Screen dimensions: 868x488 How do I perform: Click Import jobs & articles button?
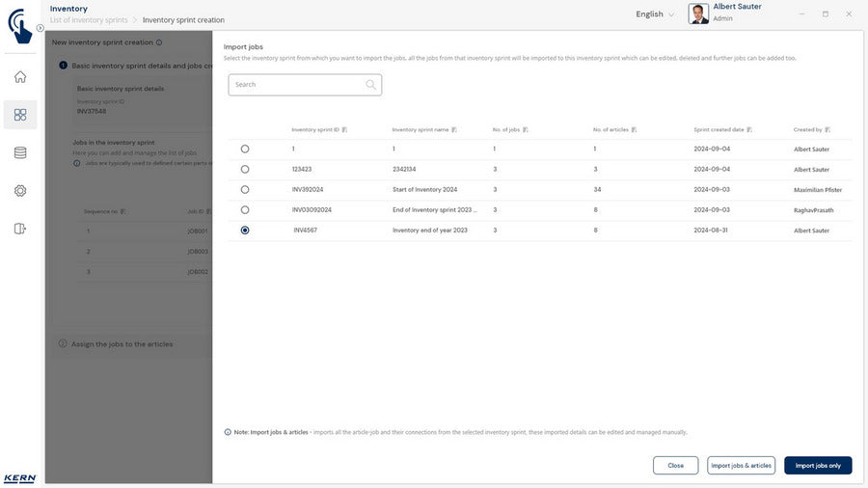(741, 465)
